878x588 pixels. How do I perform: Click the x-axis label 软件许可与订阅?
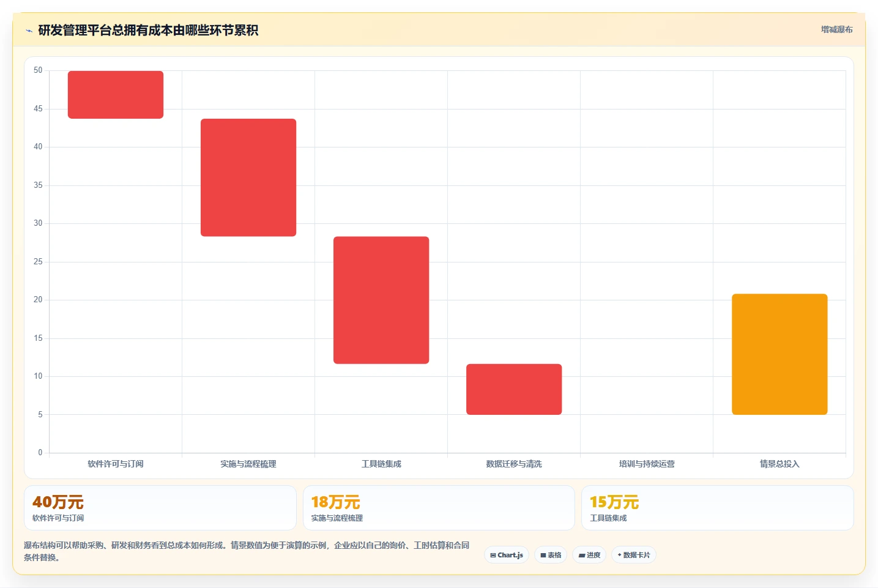[x=116, y=464]
